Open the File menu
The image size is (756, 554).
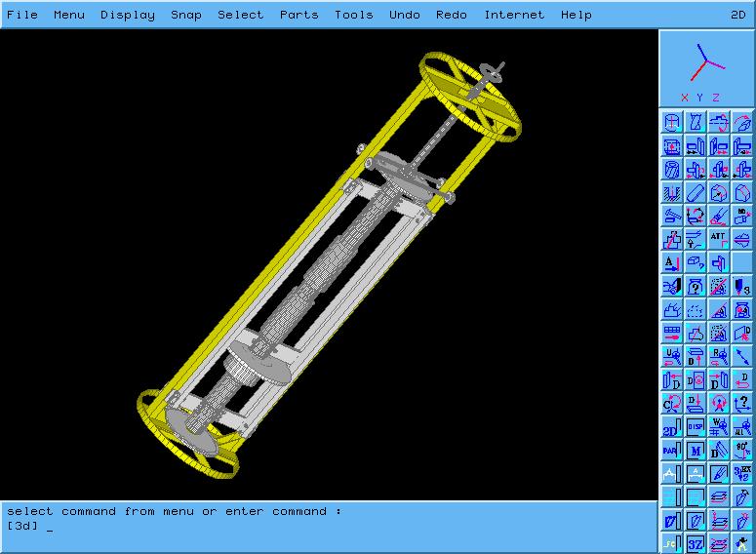coord(22,15)
